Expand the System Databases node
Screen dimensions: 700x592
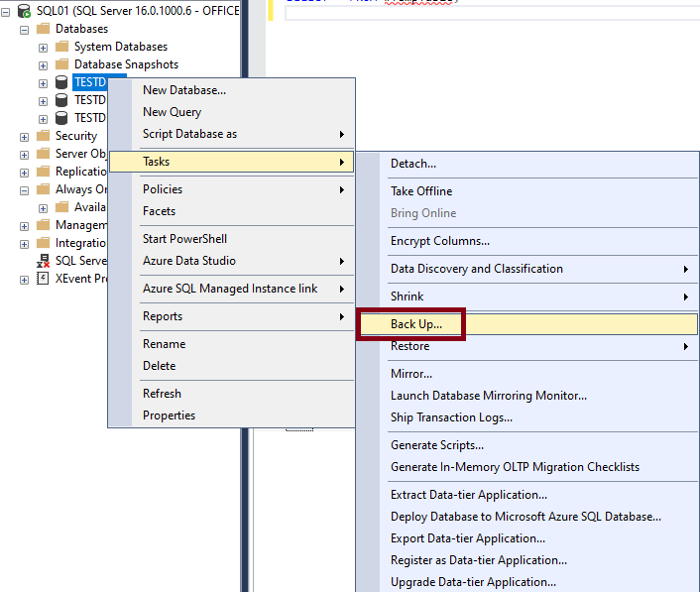point(43,49)
